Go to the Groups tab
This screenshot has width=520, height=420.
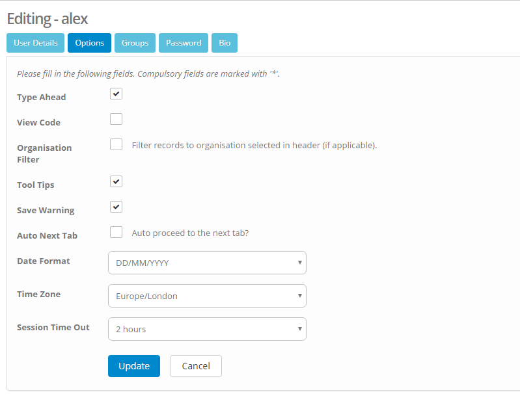[135, 43]
